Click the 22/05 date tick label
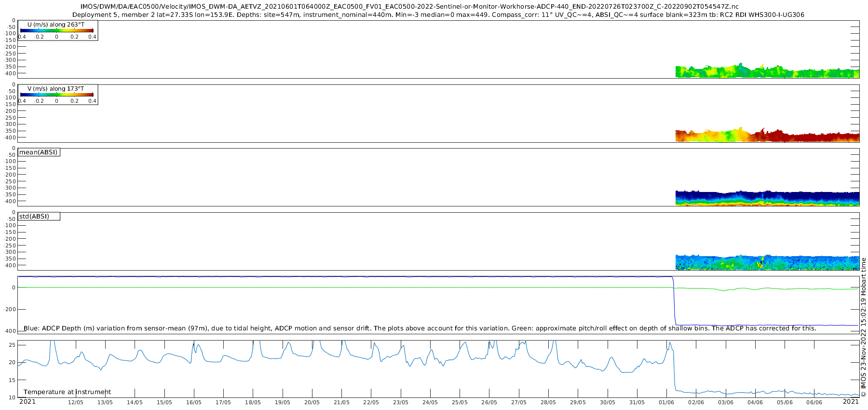Image resolution: width=868 pixels, height=410 pixels. tap(371, 402)
